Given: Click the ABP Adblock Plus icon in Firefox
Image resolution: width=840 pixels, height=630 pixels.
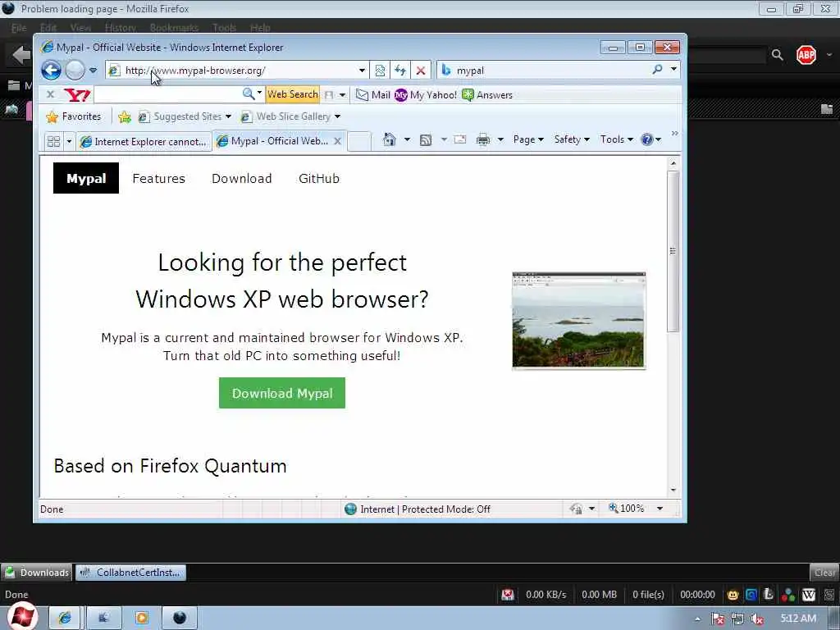Looking at the screenshot, I should tap(806, 55).
